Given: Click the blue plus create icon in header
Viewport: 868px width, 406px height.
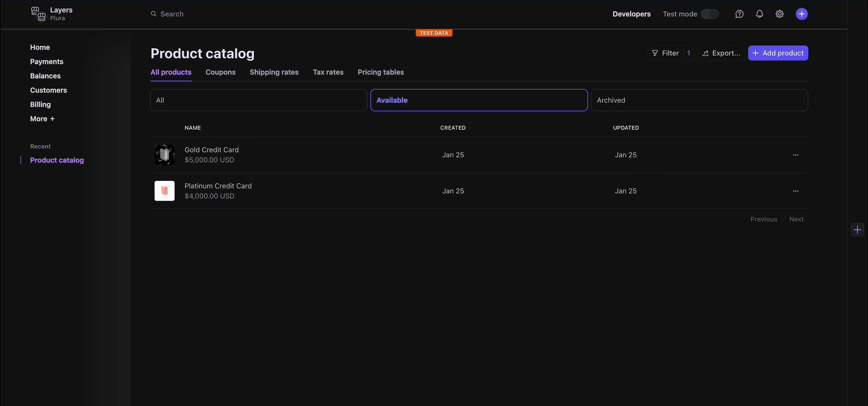Looking at the screenshot, I should tap(802, 14).
